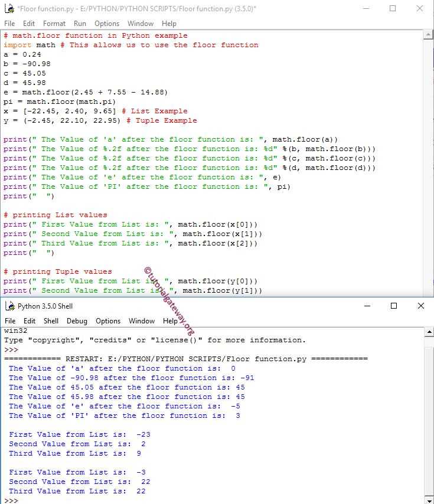Open Help menu in Python Shell
Viewport: 434px width, 504px height.
click(170, 321)
